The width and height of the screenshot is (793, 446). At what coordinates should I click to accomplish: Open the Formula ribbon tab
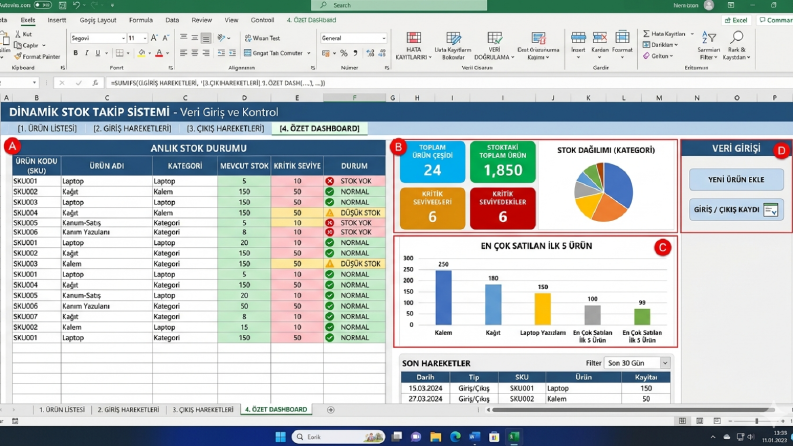point(141,20)
